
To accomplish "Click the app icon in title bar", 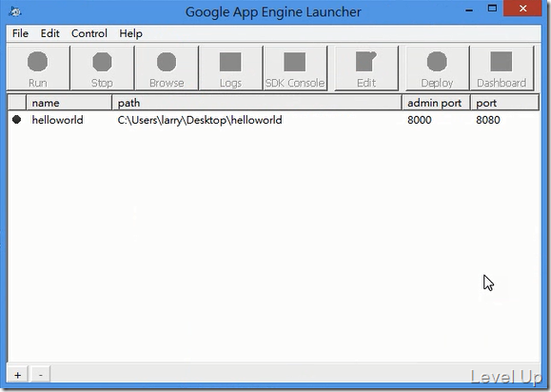I will click(x=15, y=11).
